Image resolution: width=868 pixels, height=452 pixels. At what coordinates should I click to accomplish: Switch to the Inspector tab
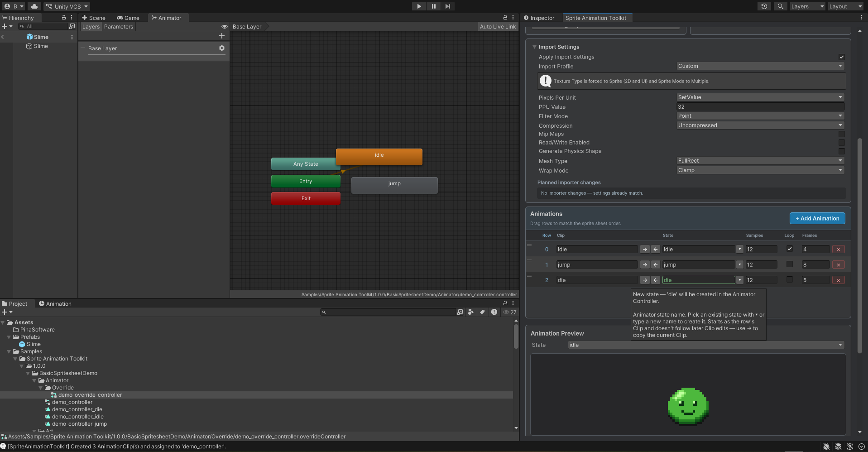coord(539,18)
